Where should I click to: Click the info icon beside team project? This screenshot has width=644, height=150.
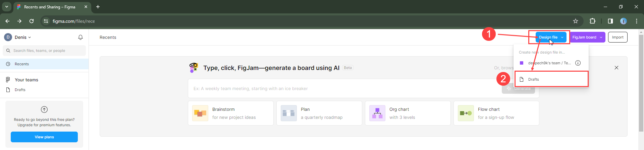[578, 63]
